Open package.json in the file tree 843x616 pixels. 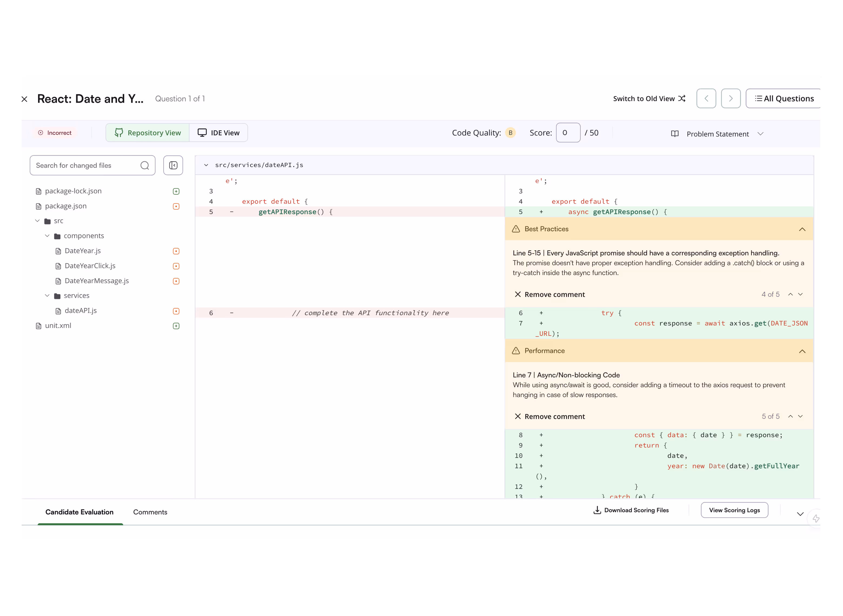tap(66, 206)
